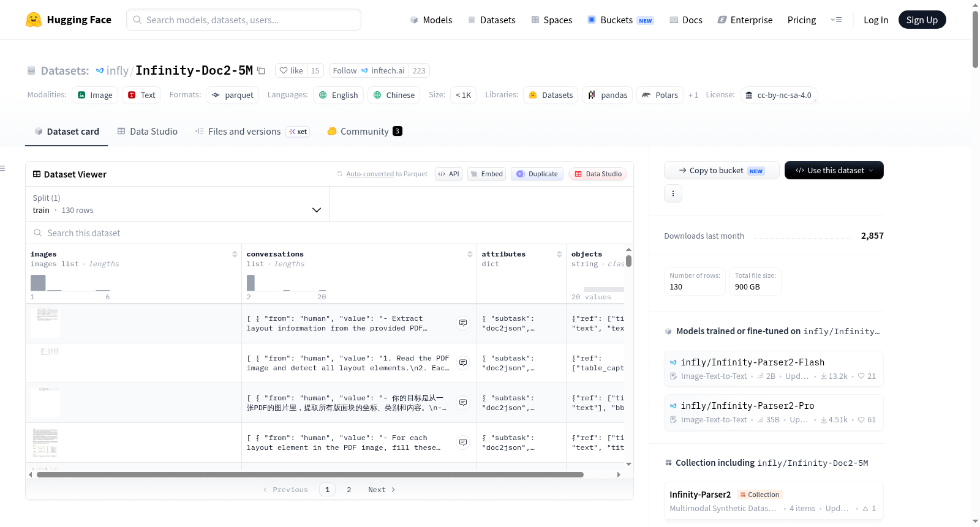Open the Datasets nav item
The height and width of the screenshot is (527, 980).
click(x=492, y=20)
